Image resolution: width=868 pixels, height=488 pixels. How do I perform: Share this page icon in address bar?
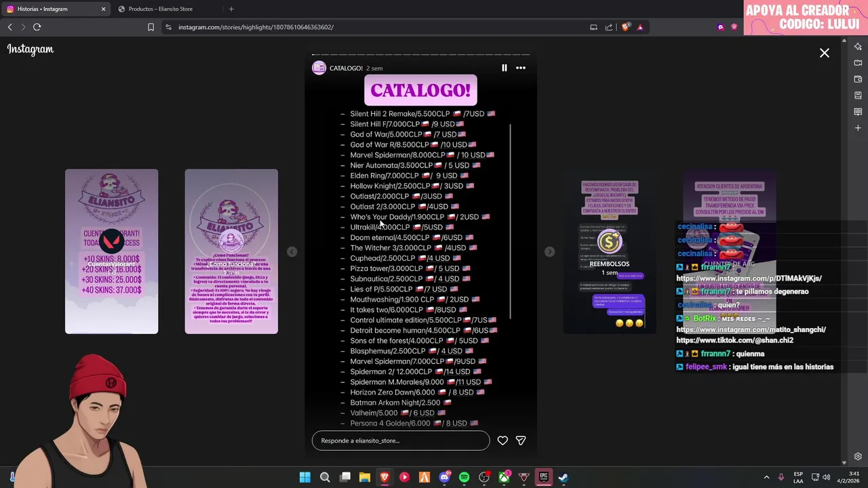pyautogui.click(x=609, y=27)
